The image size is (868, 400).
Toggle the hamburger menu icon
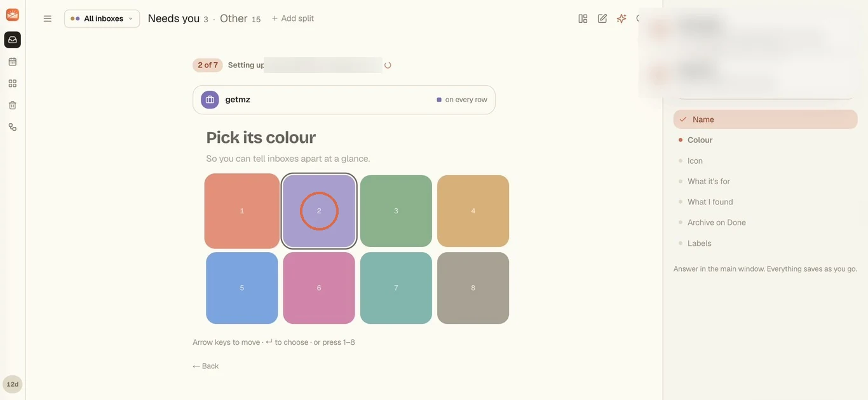point(47,18)
